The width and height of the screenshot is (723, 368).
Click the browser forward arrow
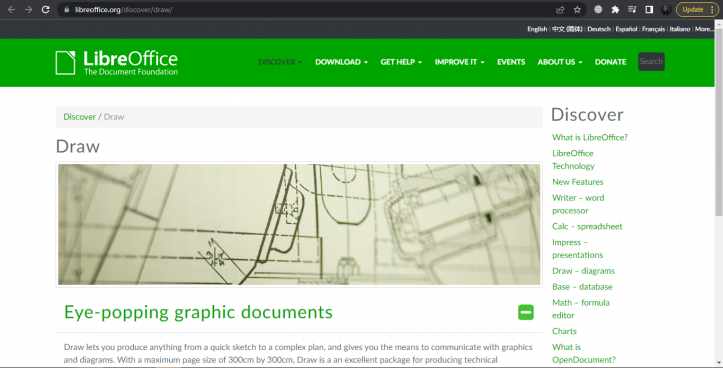click(x=29, y=10)
